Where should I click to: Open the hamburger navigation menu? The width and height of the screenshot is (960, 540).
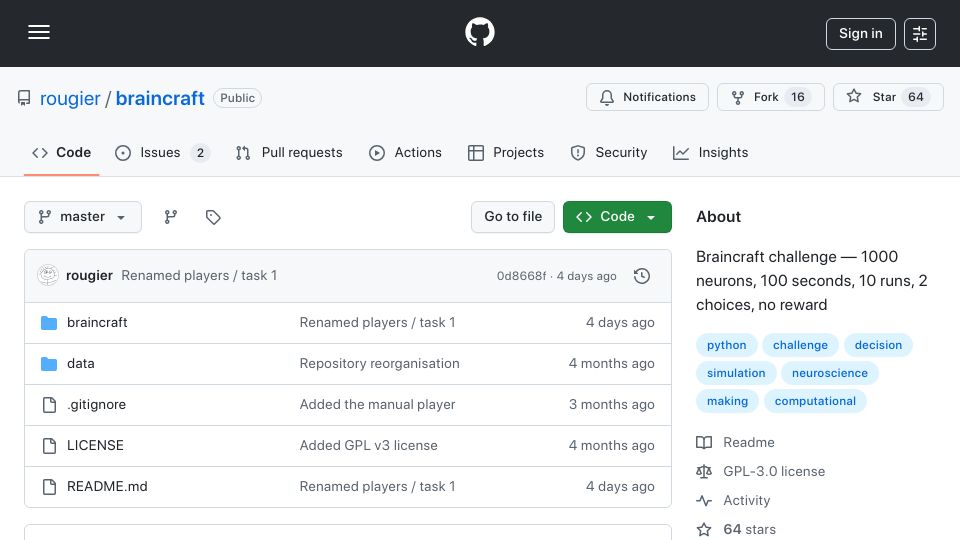(x=39, y=32)
